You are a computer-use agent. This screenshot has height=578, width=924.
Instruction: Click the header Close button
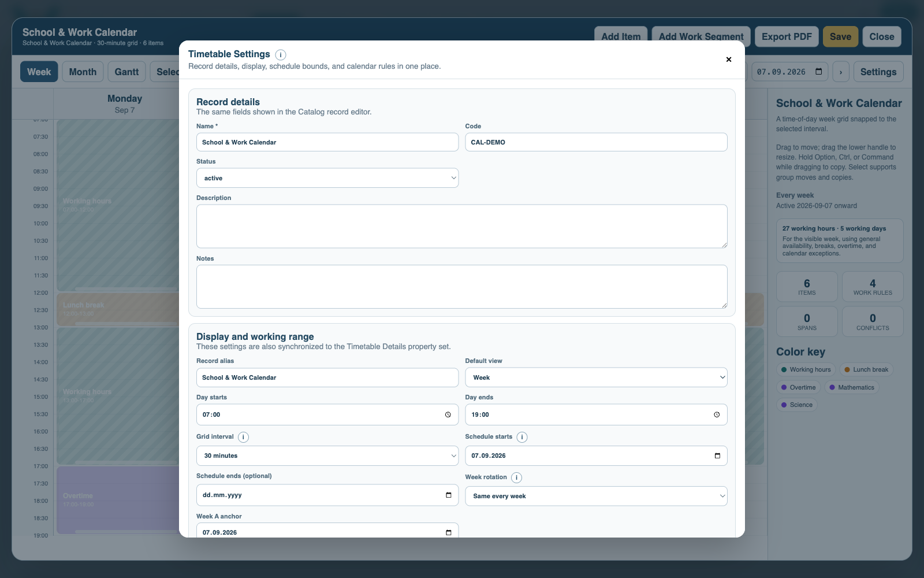tap(882, 36)
